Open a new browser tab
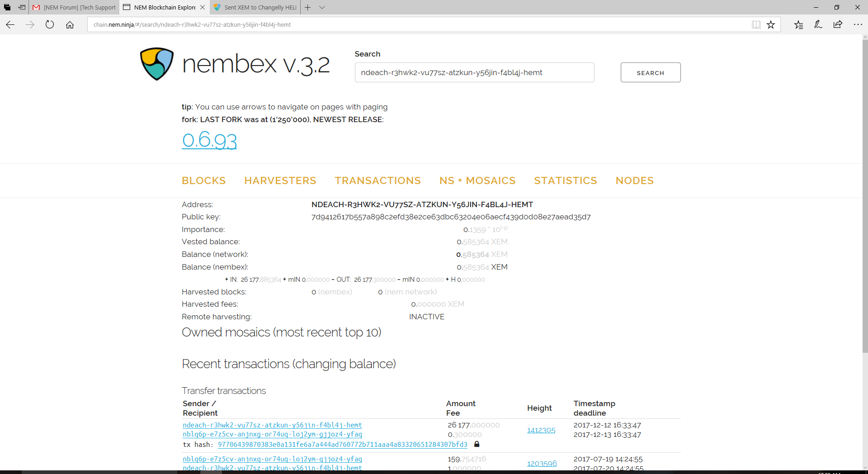This screenshot has height=474, width=868. [x=307, y=7]
